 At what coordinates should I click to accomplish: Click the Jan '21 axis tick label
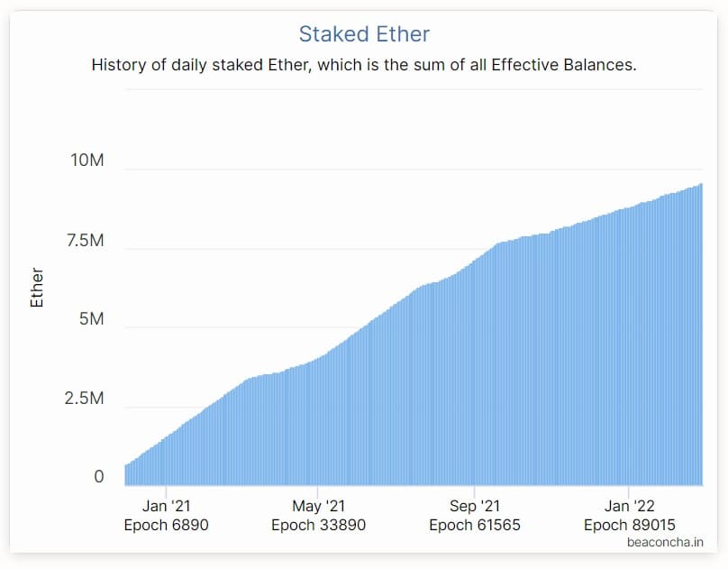tap(166, 506)
